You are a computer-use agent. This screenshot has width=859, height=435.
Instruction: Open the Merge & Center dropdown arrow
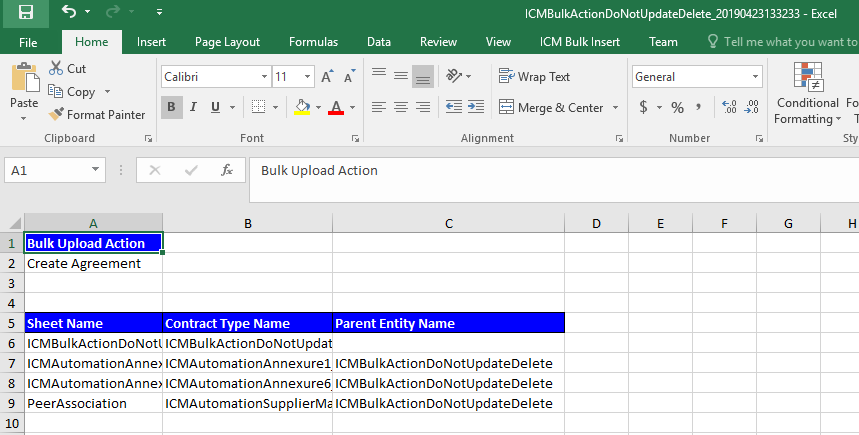616,108
